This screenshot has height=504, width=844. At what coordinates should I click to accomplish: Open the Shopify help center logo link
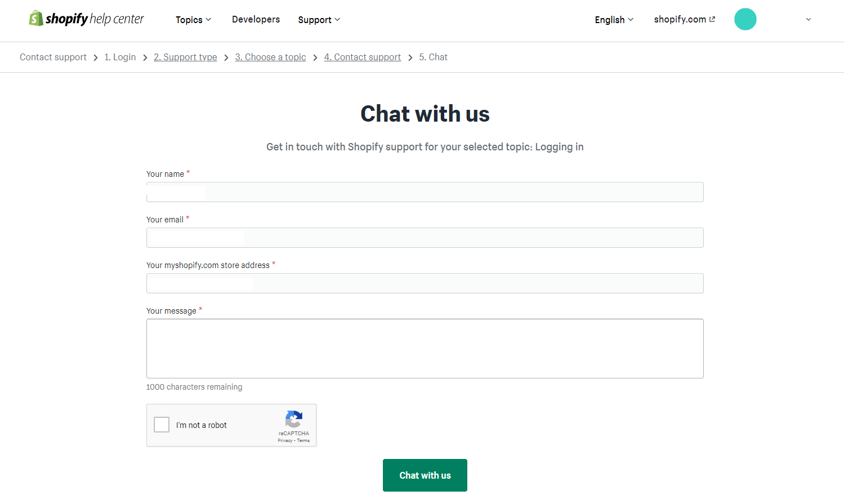pyautogui.click(x=86, y=19)
